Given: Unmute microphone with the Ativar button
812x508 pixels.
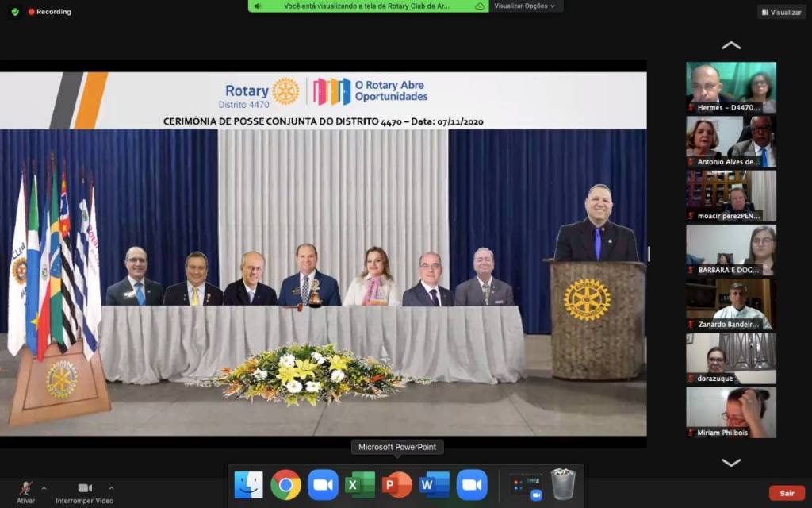Looking at the screenshot, I should [25, 491].
